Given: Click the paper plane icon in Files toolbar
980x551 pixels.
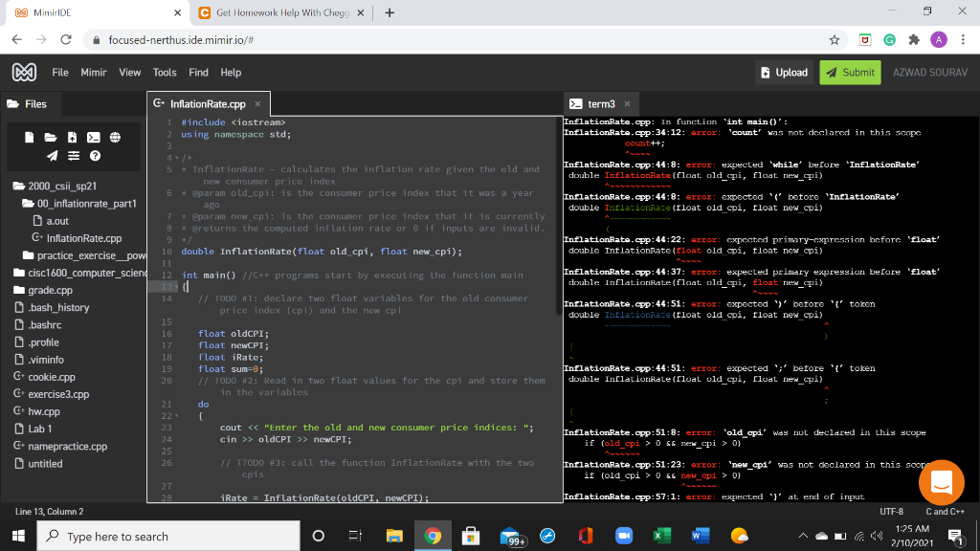Looking at the screenshot, I should 52,155.
